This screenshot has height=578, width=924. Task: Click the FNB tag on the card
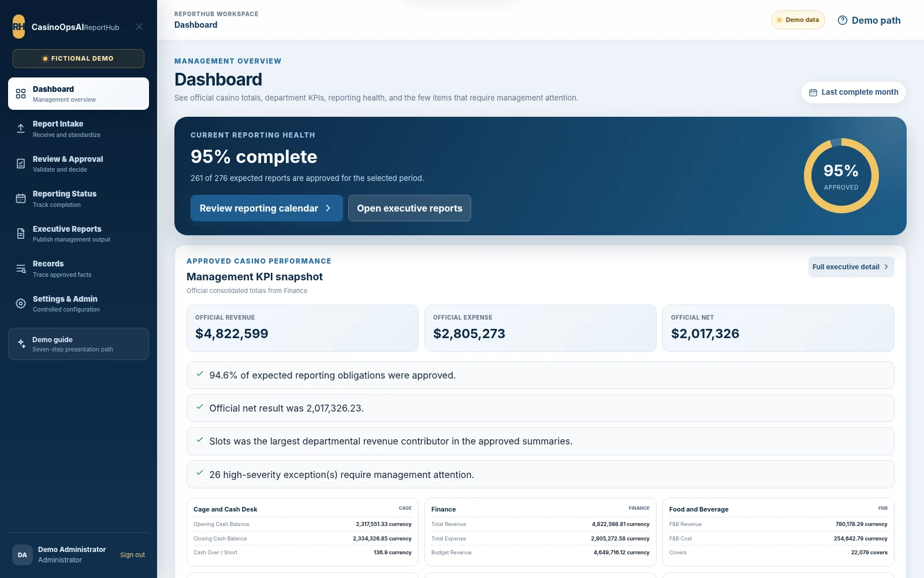(x=883, y=509)
